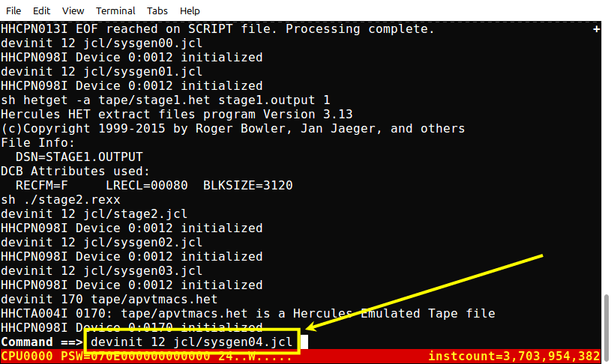Open the Terminal menu
The width and height of the screenshot is (611, 364).
point(115,11)
